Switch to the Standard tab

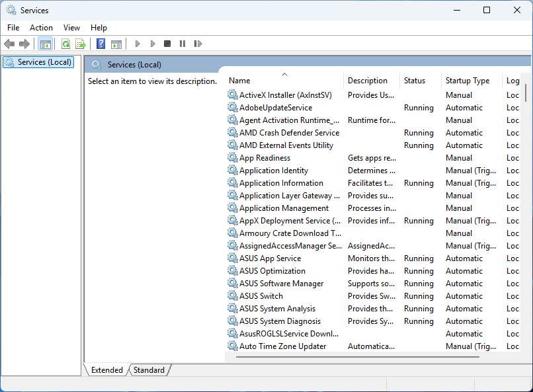149,370
